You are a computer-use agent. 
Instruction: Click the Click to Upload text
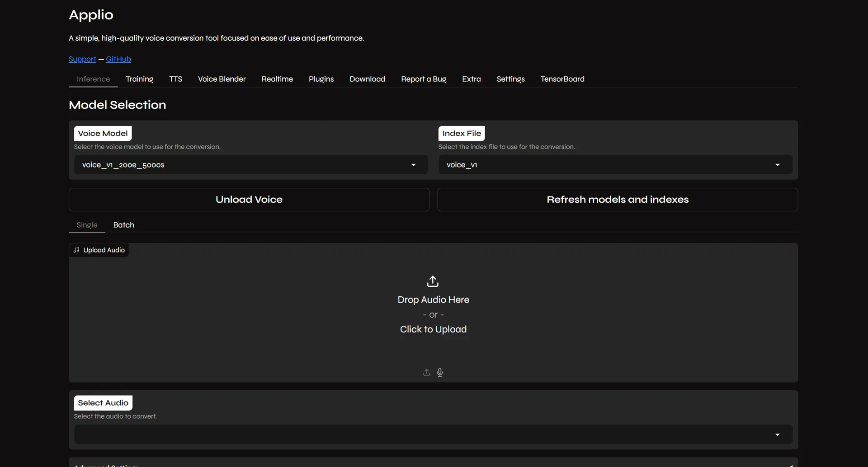pos(433,329)
